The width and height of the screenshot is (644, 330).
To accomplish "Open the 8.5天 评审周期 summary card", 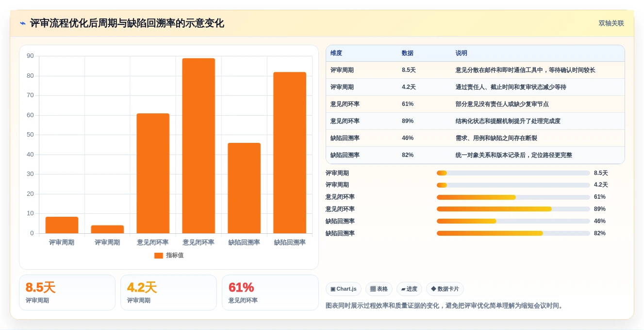I will (x=67, y=293).
